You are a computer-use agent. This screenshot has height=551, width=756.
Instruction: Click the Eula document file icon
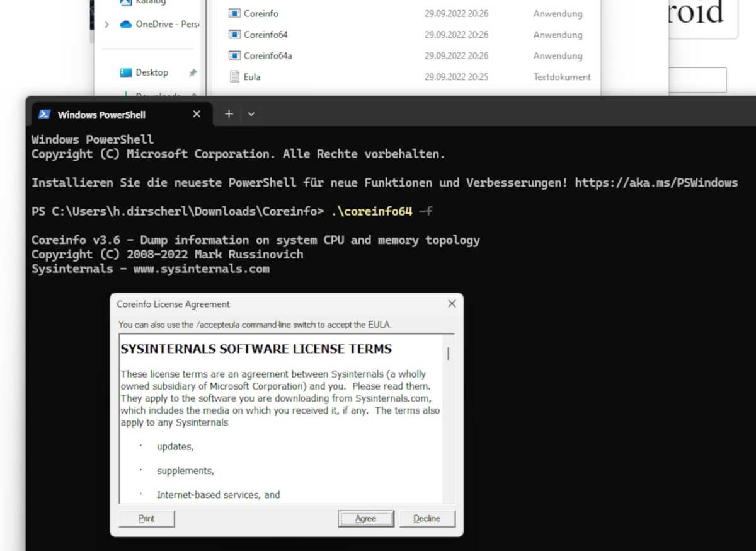coord(234,77)
